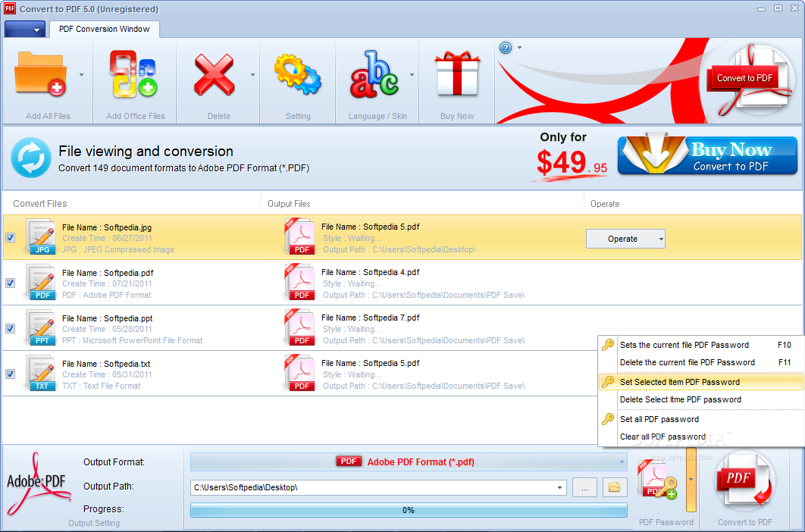Click the large Convert to PDF icon at bottom
The width and height of the screenshot is (805, 532).
tap(744, 481)
